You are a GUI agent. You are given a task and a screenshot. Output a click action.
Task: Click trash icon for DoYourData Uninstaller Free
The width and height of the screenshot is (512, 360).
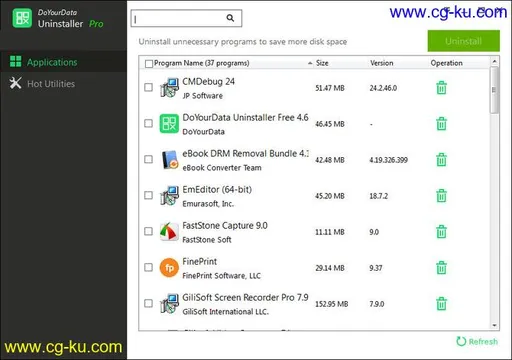(x=441, y=124)
